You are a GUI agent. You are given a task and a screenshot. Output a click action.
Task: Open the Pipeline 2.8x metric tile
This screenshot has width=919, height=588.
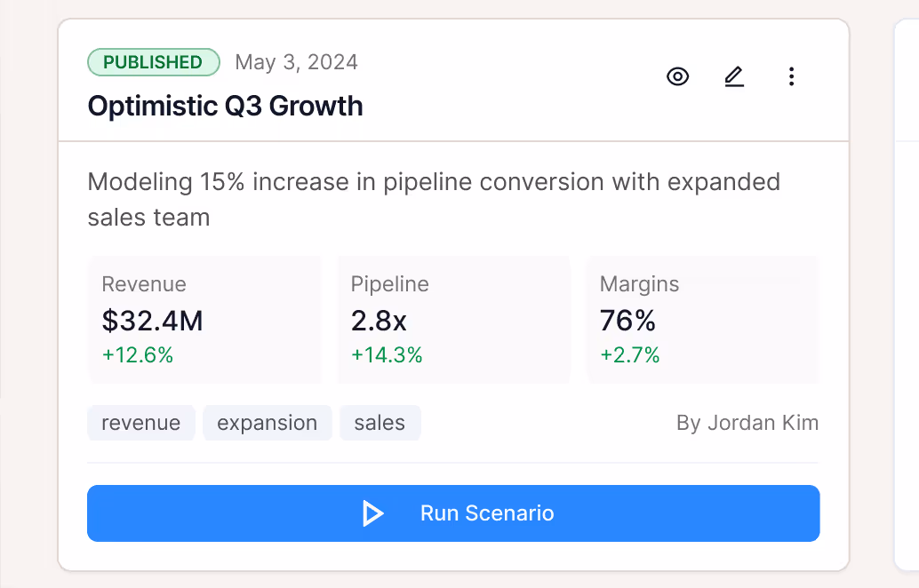pyautogui.click(x=453, y=320)
